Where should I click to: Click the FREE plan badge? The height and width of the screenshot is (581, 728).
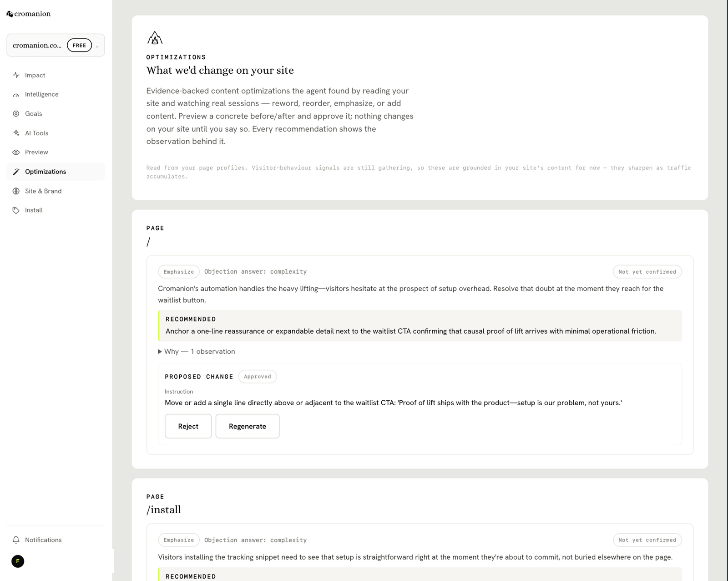79,45
